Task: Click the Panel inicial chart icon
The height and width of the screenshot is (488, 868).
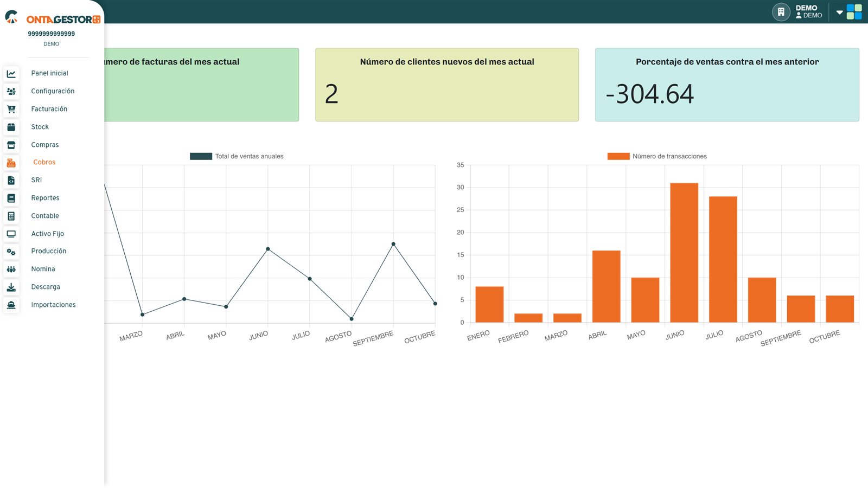Action: tap(11, 74)
